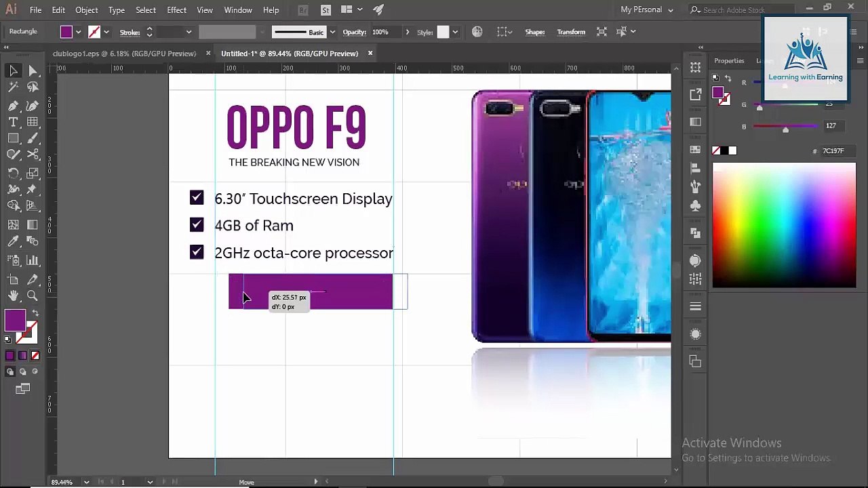The height and width of the screenshot is (488, 868).
Task: Select the Artboard tool
Action: (13, 279)
